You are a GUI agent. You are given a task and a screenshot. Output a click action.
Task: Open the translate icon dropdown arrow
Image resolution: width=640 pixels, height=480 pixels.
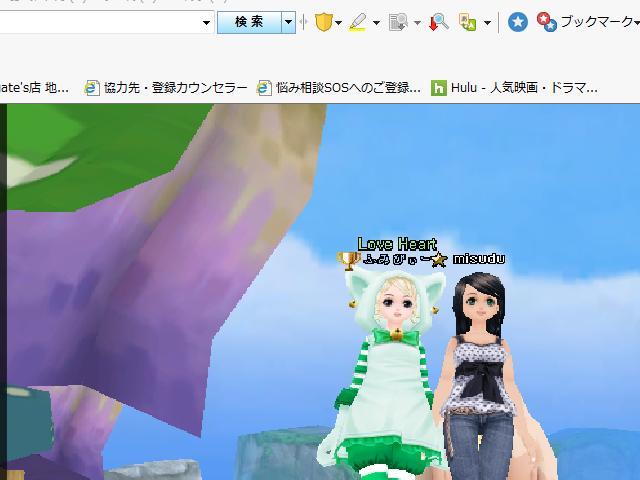[x=487, y=22]
